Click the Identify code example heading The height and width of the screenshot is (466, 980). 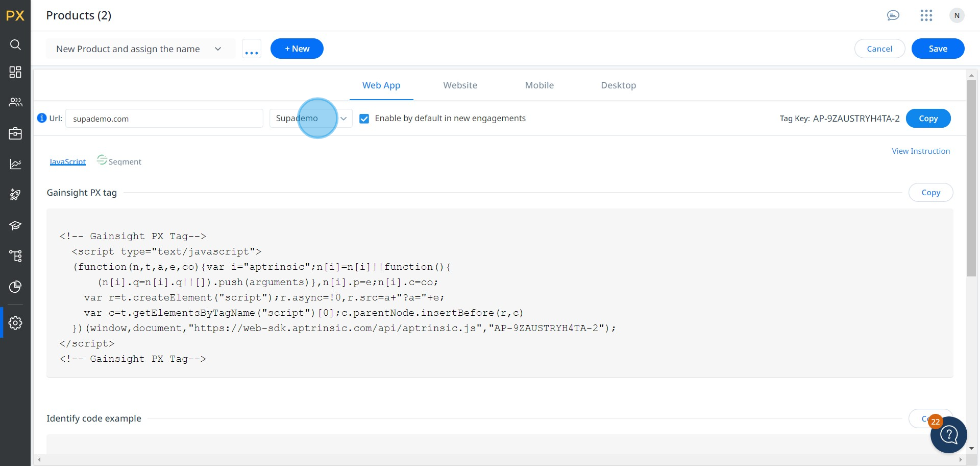point(94,418)
